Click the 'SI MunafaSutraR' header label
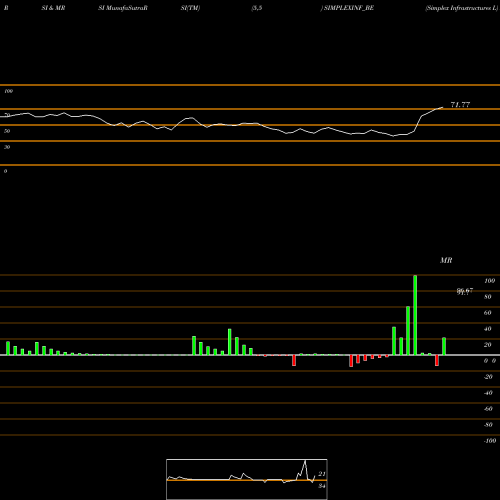Viewport: 500px width, 500px height. (x=123, y=8)
